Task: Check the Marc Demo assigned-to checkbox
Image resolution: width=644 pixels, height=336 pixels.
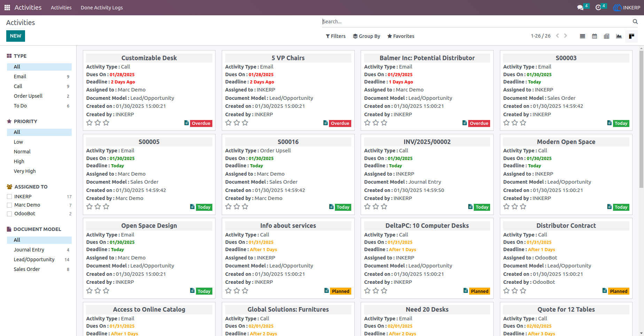Action: 9,205
